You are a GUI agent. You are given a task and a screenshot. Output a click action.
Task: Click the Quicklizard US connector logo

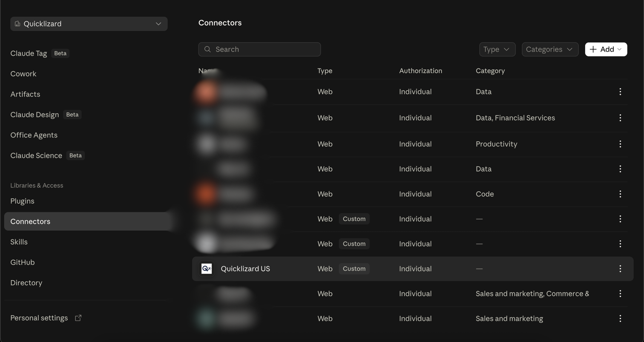[207, 269]
